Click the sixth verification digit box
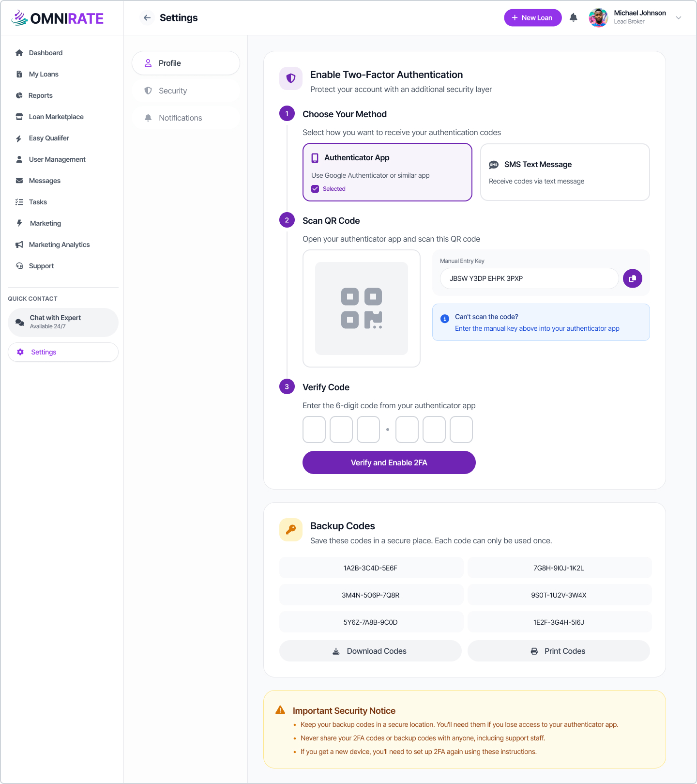The image size is (697, 784). (x=461, y=430)
